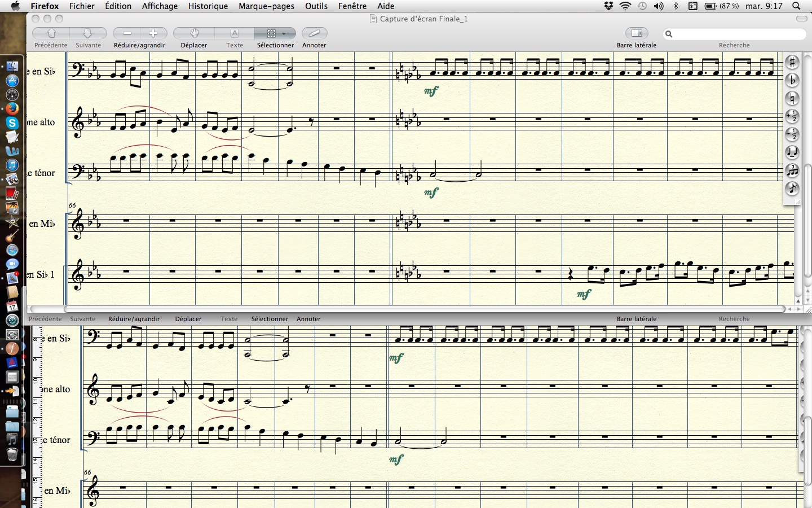The height and width of the screenshot is (508, 812).
Task: Switch to the Texte selection tool
Action: (x=235, y=33)
